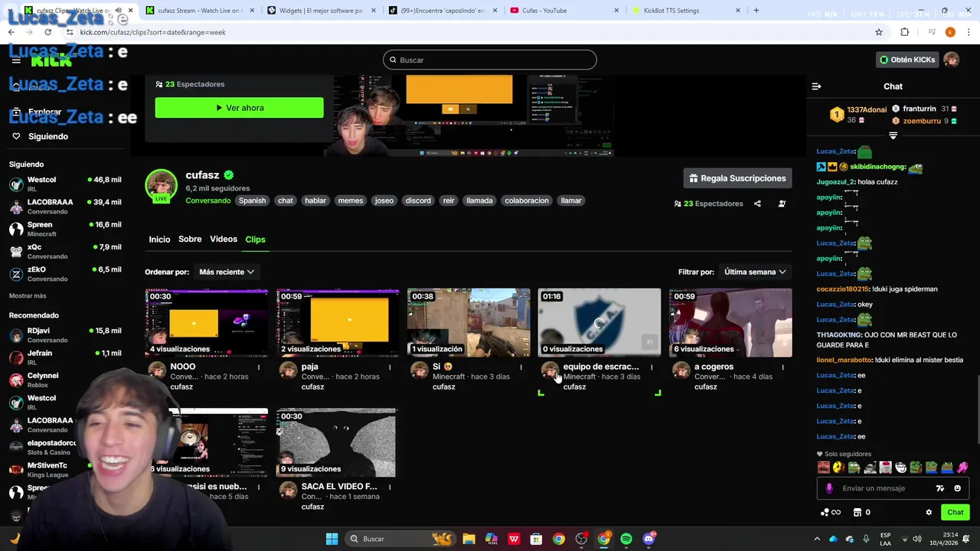Open OBS Studio from the taskbar
The width and height of the screenshot is (980, 551).
(x=581, y=539)
